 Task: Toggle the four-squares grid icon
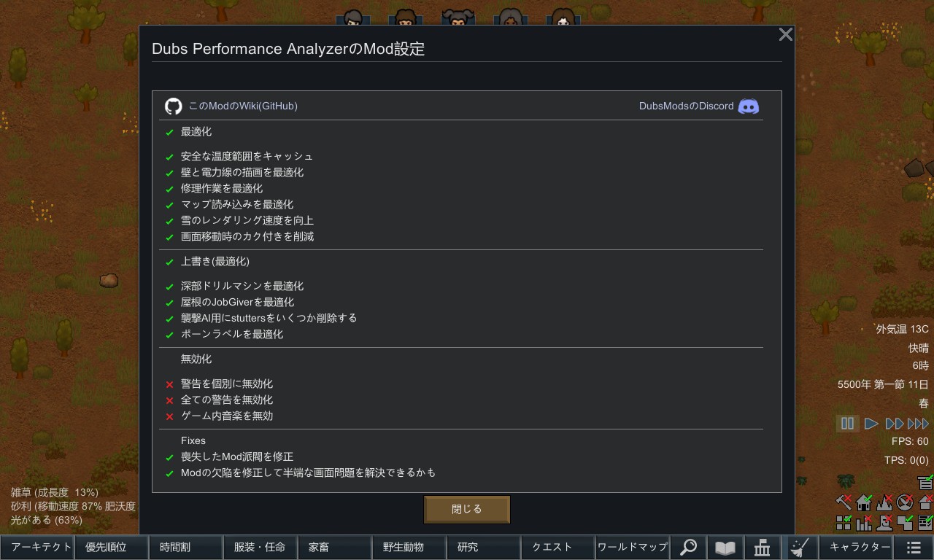[x=844, y=522]
